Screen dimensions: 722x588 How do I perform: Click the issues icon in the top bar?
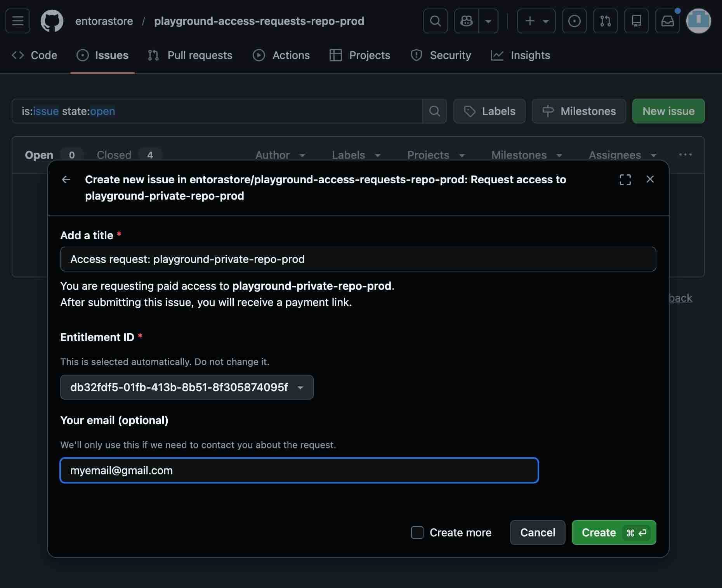click(574, 21)
